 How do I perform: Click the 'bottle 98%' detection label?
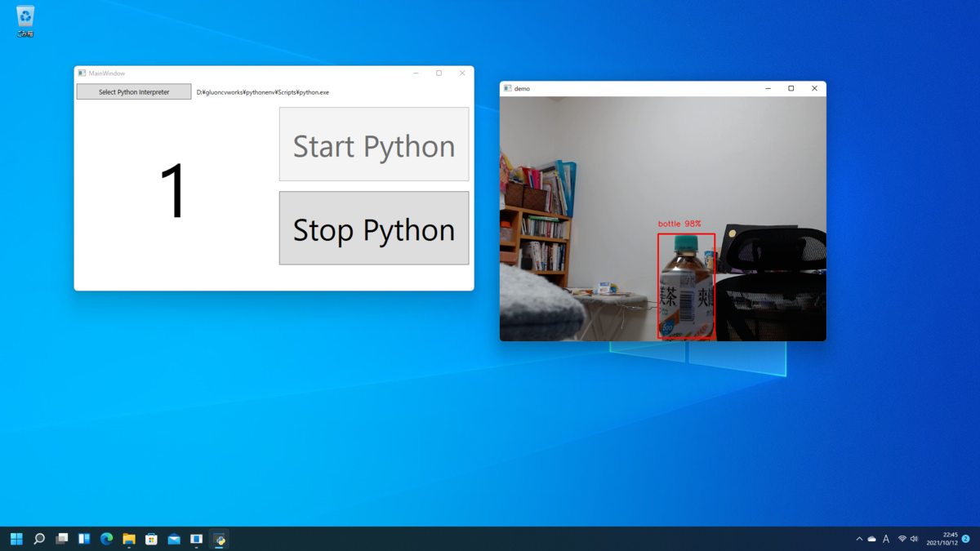(679, 224)
